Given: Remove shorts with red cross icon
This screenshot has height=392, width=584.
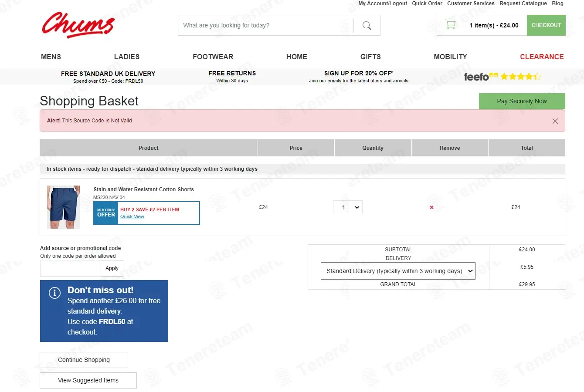Looking at the screenshot, I should (x=431, y=207).
